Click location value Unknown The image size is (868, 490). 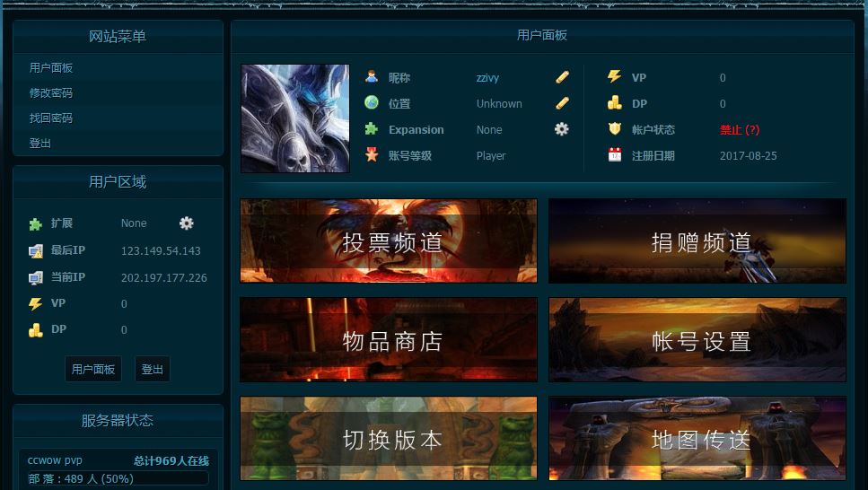[x=499, y=103]
